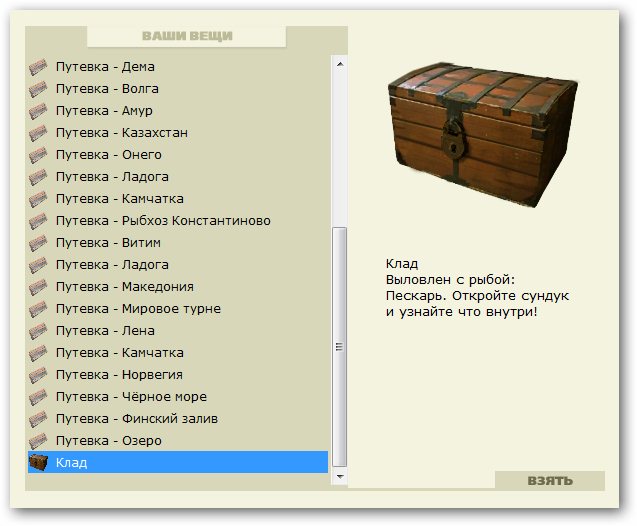Select the 'Путевка - Казахстан' item text
This screenshot has height=526, width=637.
122,132
